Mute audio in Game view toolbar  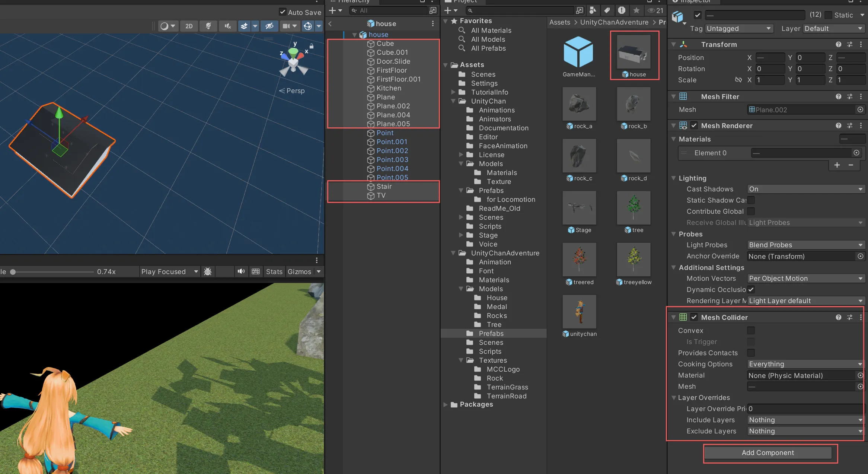tap(241, 271)
